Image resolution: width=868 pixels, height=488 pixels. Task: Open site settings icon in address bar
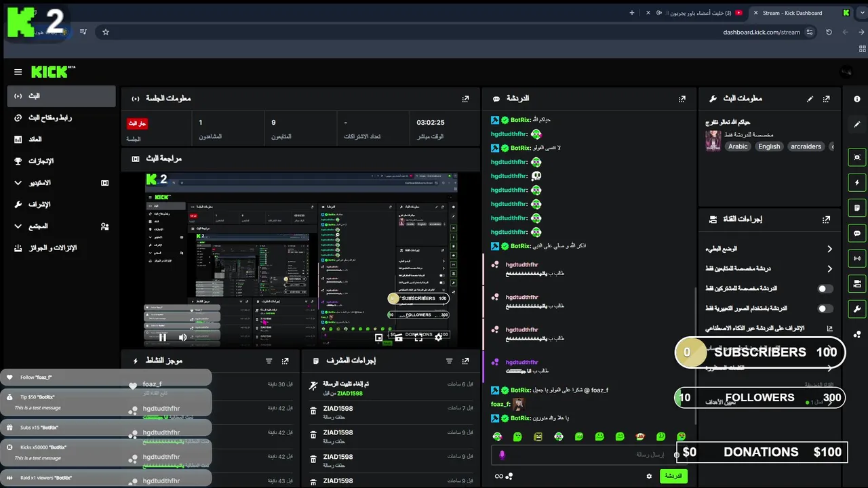pyautogui.click(x=810, y=32)
